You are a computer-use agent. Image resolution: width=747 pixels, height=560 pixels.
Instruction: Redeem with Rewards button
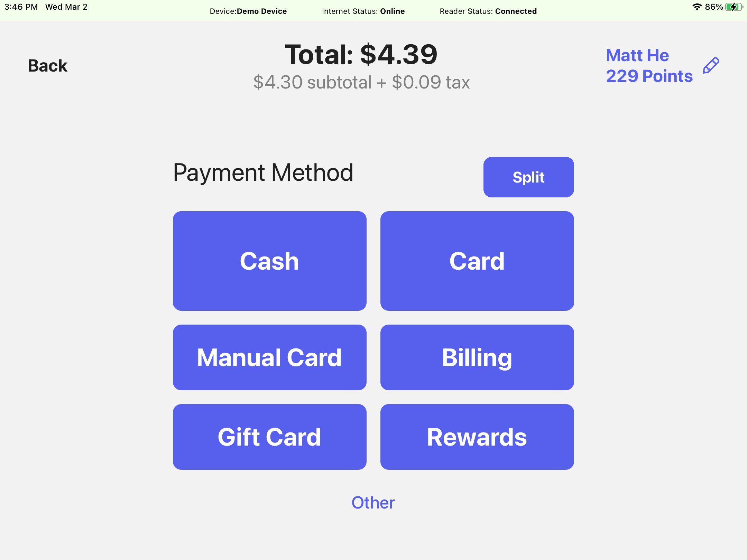pos(477,437)
